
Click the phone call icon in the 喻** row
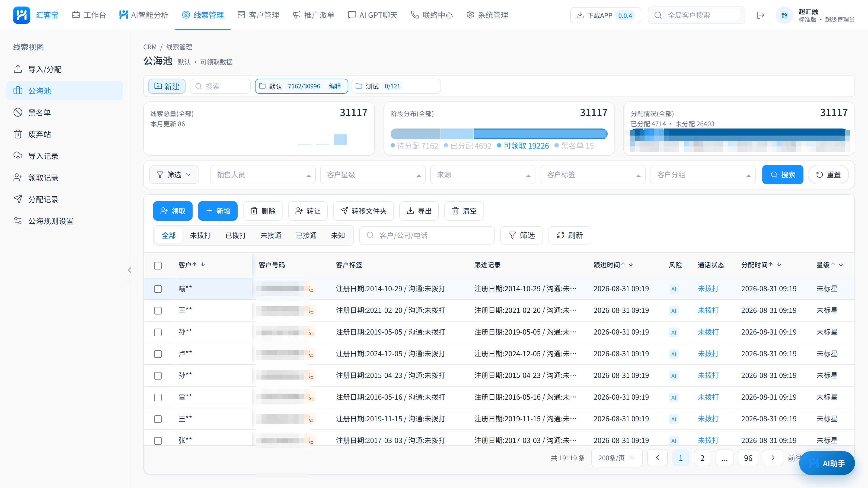pos(311,289)
